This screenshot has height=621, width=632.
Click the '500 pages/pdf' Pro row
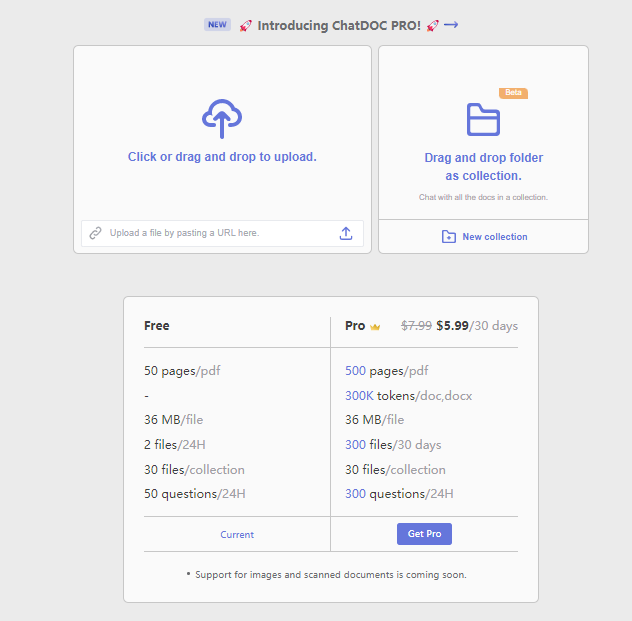387,371
